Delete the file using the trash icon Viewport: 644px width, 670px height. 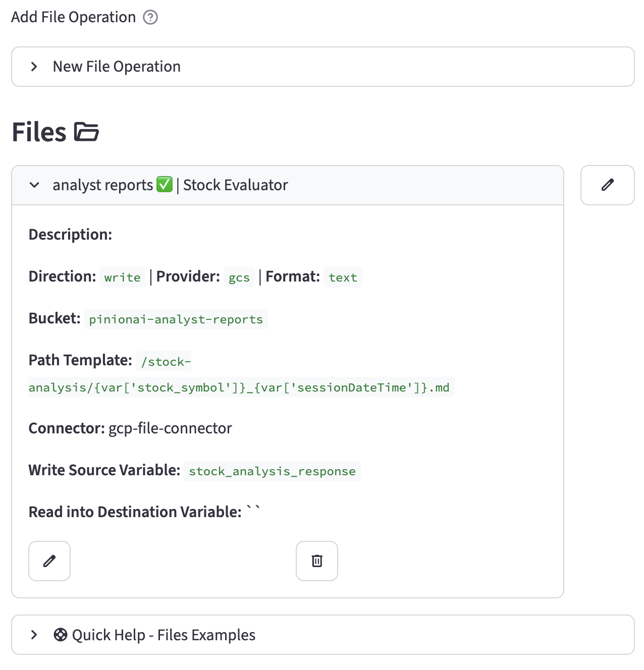[317, 561]
